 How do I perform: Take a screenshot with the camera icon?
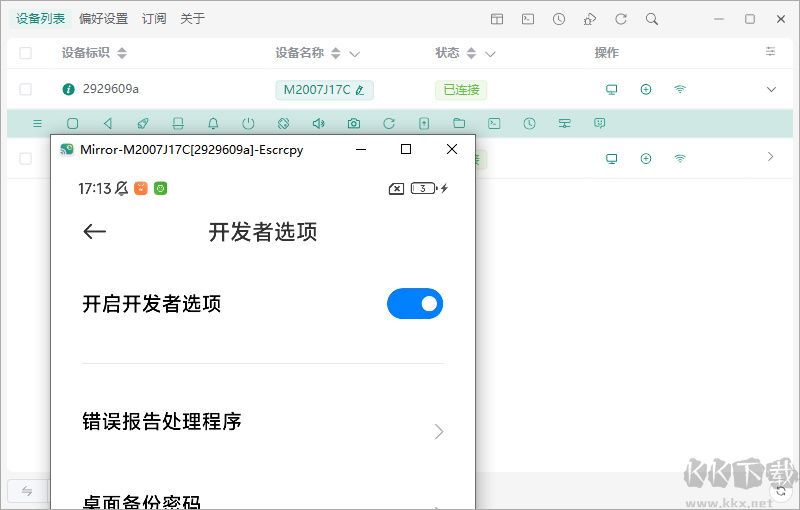coord(354,123)
